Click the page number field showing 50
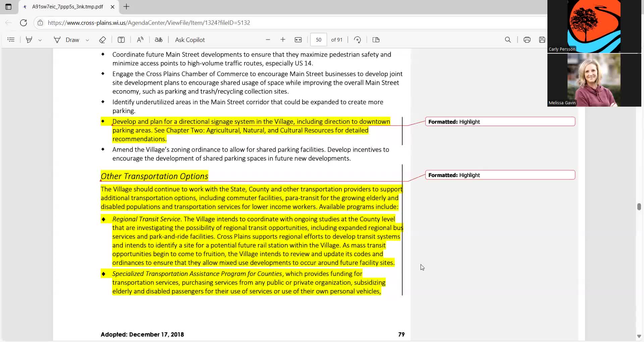Image resolution: width=644 pixels, height=342 pixels. click(x=318, y=40)
